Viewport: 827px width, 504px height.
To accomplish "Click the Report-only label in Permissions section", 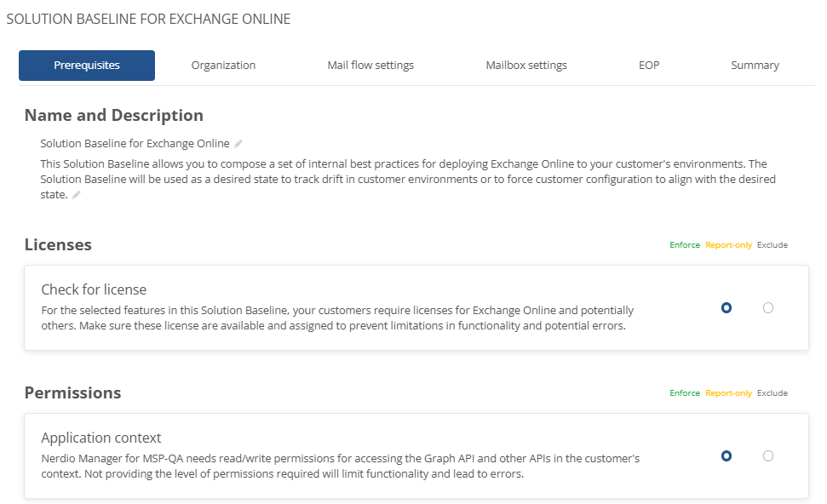I will click(x=728, y=393).
